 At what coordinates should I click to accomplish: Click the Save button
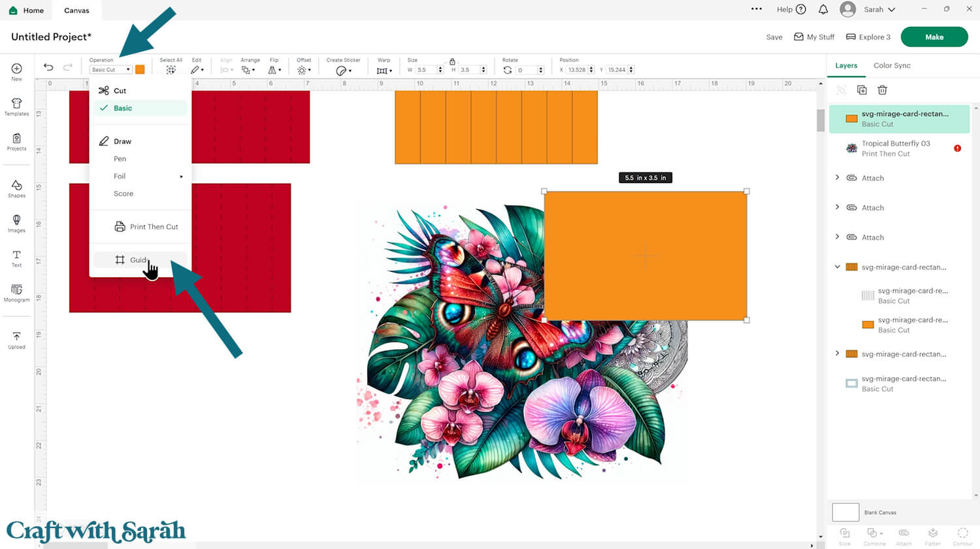(774, 37)
